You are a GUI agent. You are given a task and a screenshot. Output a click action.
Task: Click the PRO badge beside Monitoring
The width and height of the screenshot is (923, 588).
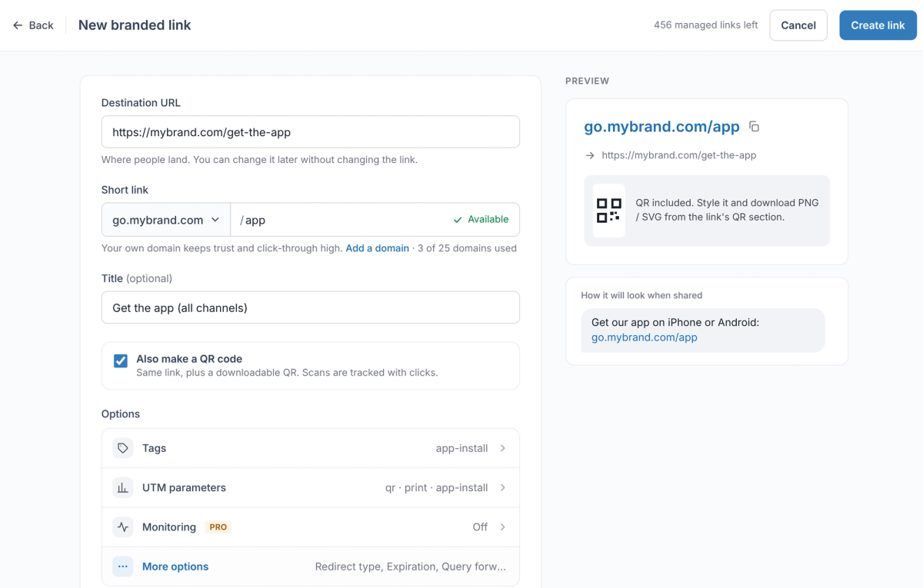(218, 527)
